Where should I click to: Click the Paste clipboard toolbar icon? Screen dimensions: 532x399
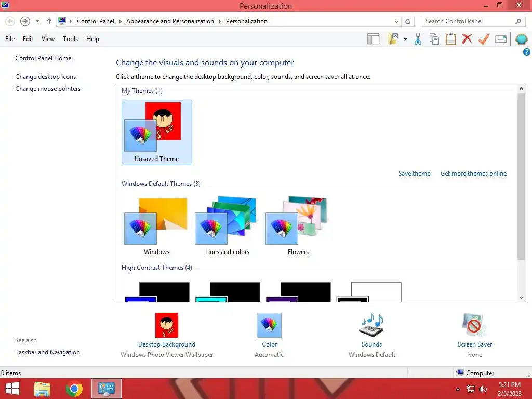click(450, 39)
